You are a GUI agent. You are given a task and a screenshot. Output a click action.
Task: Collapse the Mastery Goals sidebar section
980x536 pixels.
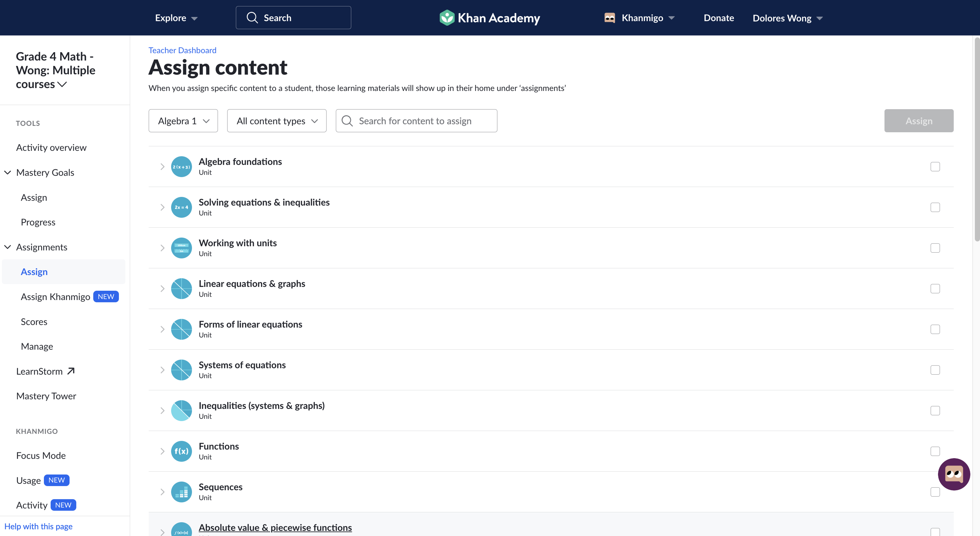(8, 172)
